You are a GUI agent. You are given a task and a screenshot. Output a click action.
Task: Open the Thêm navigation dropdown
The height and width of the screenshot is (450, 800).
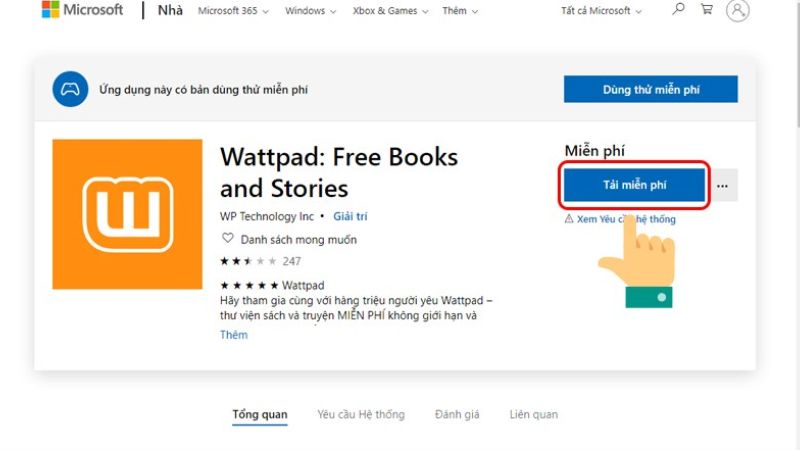(x=460, y=11)
